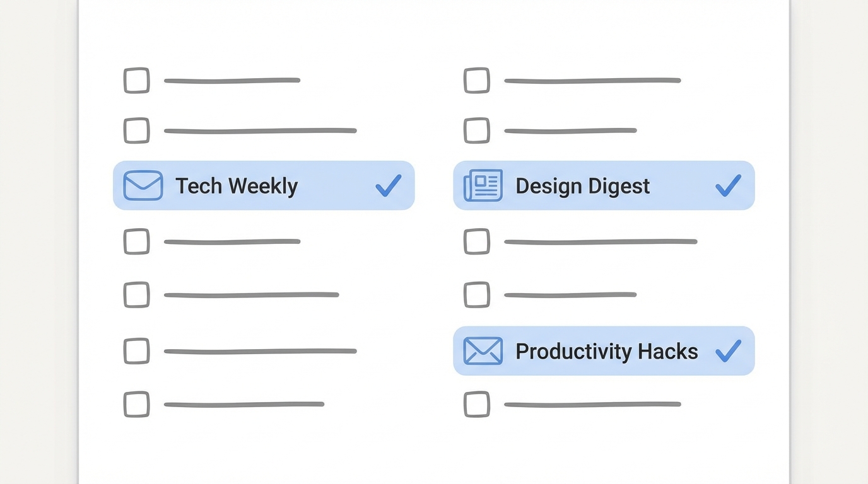Tick the topmost checkbox in the right column
Screen dimensions: 868x484
pyautogui.click(x=477, y=81)
